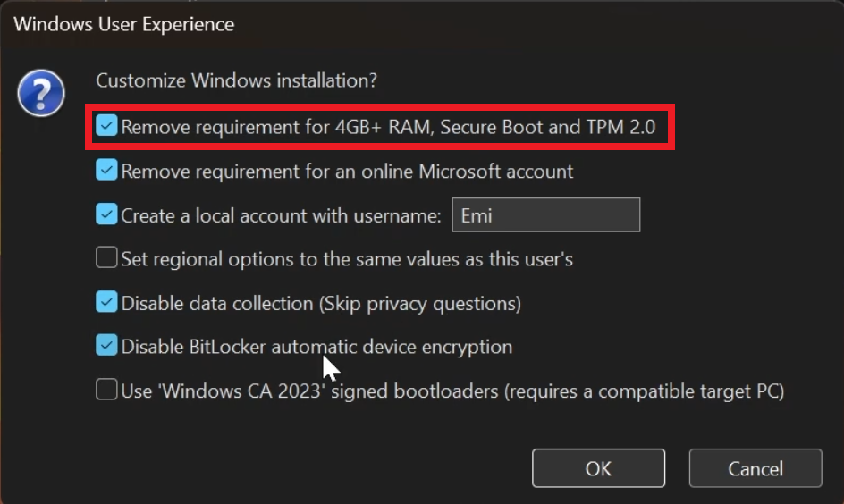Click the 'Customize Windows installation?' heading text
The image size is (844, 504).
coord(236,80)
